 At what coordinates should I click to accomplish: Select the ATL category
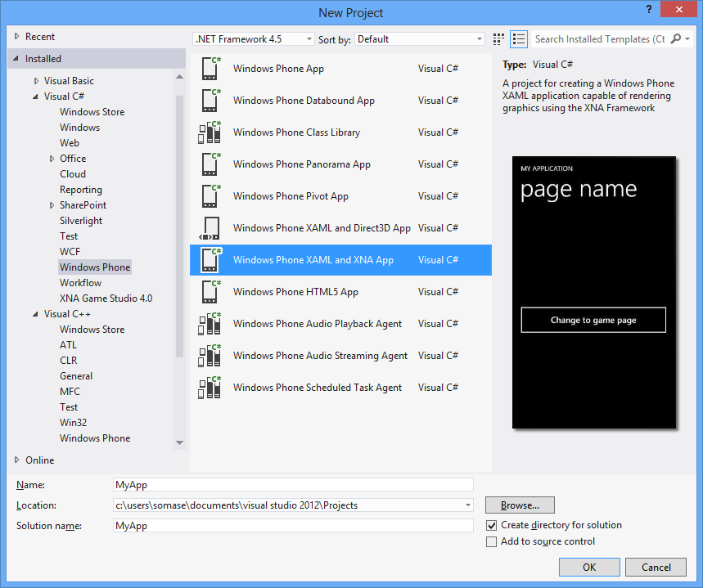pyautogui.click(x=68, y=345)
